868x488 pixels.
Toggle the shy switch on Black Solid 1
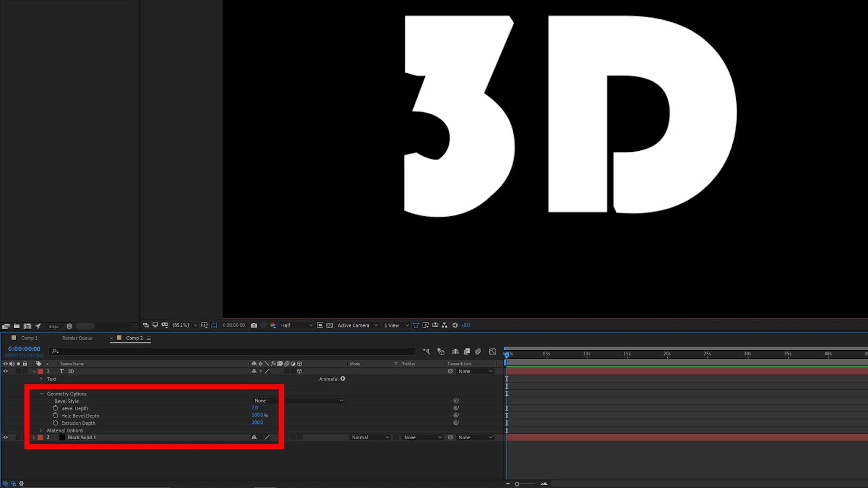click(254, 438)
